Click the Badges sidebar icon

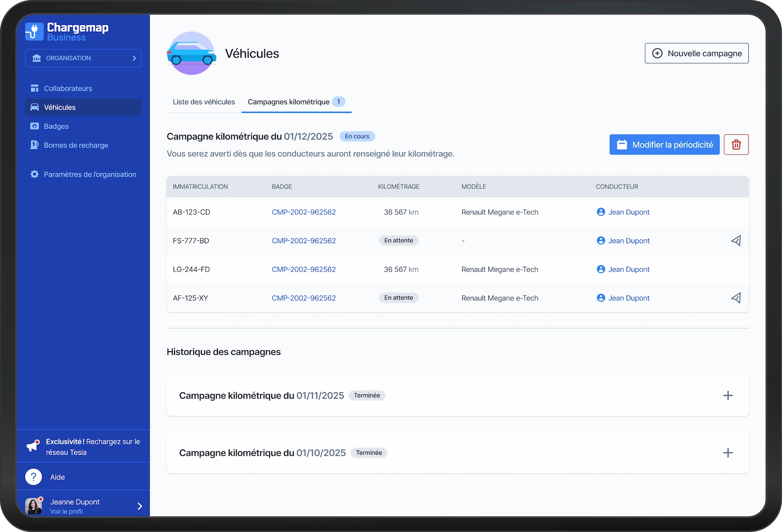pos(35,126)
